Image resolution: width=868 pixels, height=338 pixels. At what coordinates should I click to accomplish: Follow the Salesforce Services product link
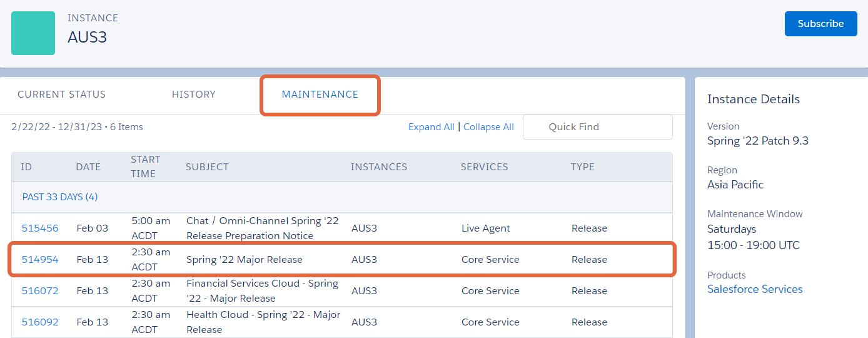(x=755, y=289)
